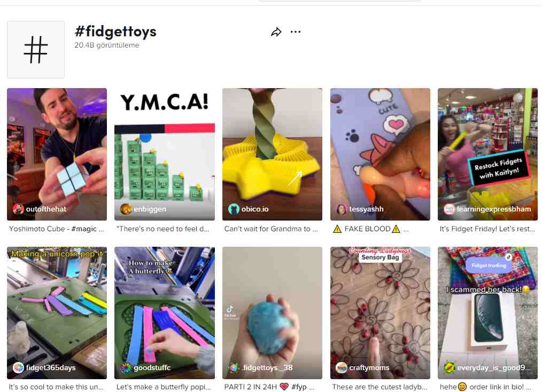Open fidget365days profile avatar
This screenshot has height=392, width=542.
18,367
